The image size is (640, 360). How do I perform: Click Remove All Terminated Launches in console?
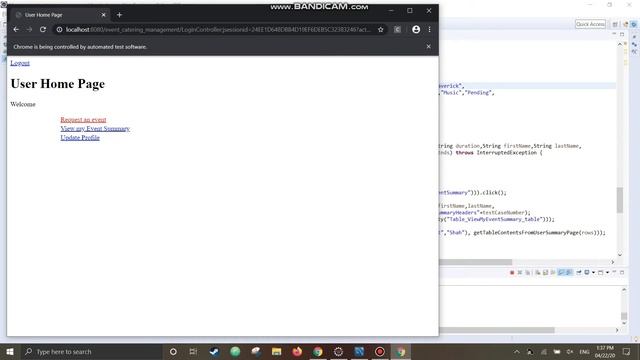(x=528, y=273)
